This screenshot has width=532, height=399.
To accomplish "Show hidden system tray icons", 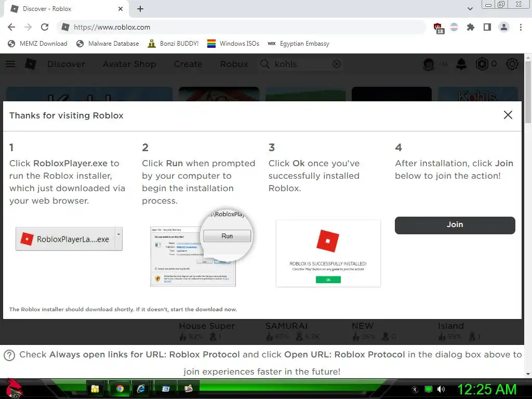I will pyautogui.click(x=415, y=389).
